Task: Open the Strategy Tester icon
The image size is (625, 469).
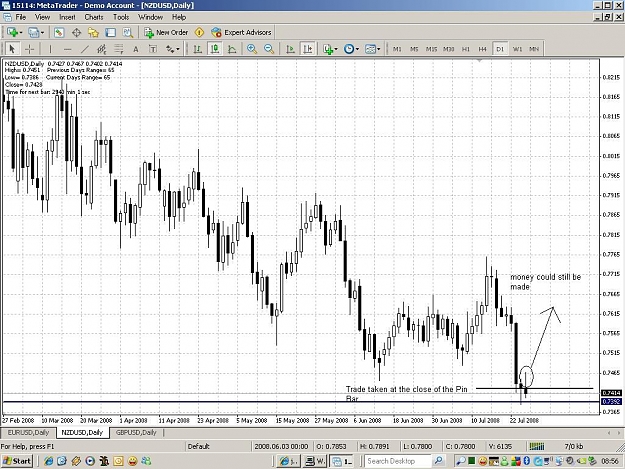Action: coord(128,33)
